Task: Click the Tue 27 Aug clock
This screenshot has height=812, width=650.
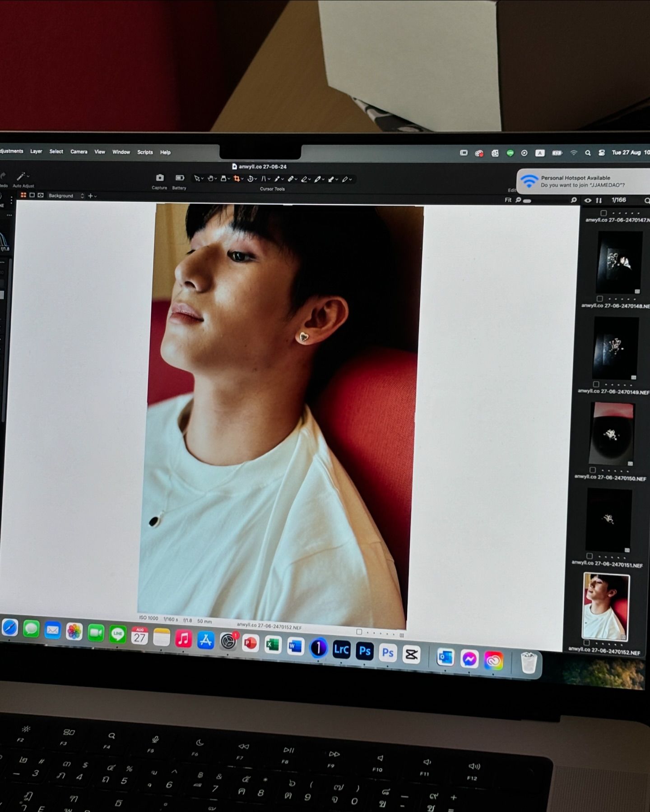Action: click(630, 152)
